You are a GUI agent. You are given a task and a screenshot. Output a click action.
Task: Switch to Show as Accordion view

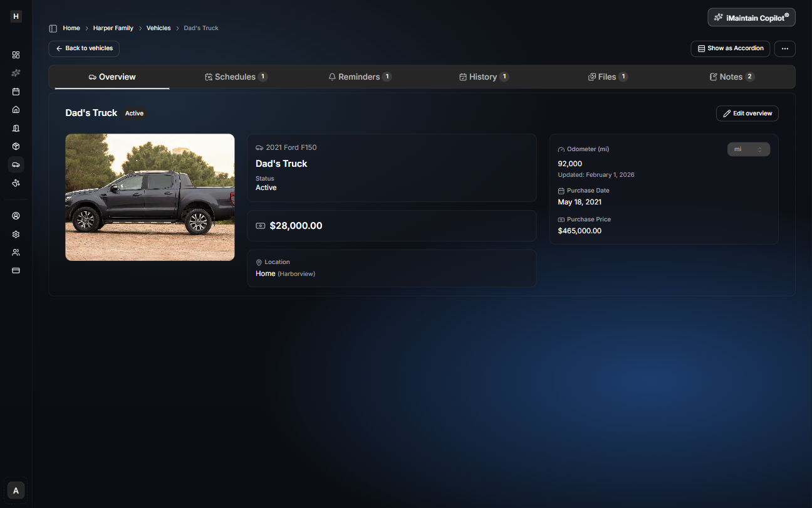tap(730, 48)
